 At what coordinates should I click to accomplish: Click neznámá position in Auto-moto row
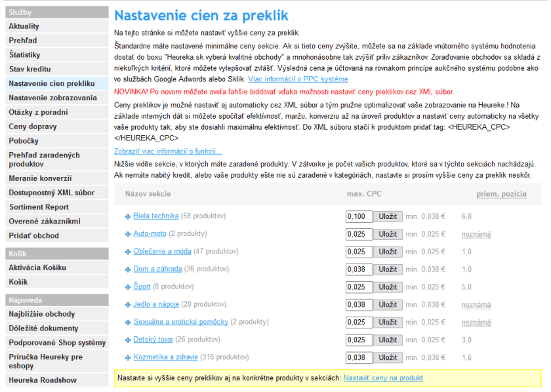click(476, 234)
